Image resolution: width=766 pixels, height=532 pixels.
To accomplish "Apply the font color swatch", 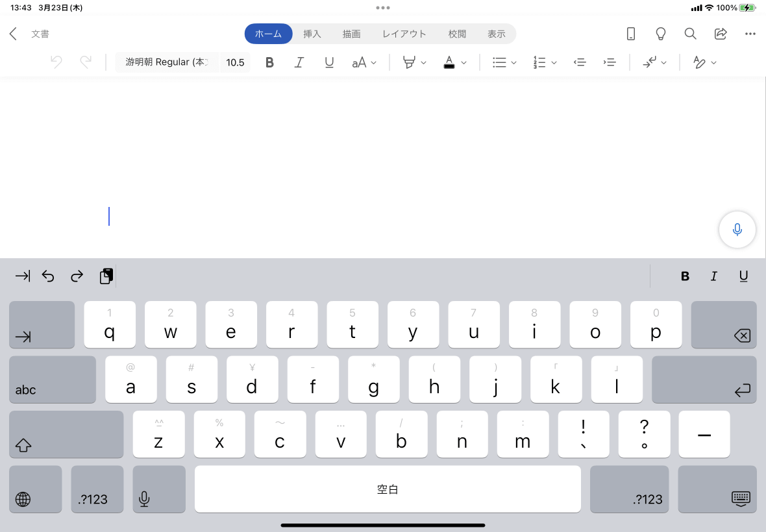I will [449, 62].
